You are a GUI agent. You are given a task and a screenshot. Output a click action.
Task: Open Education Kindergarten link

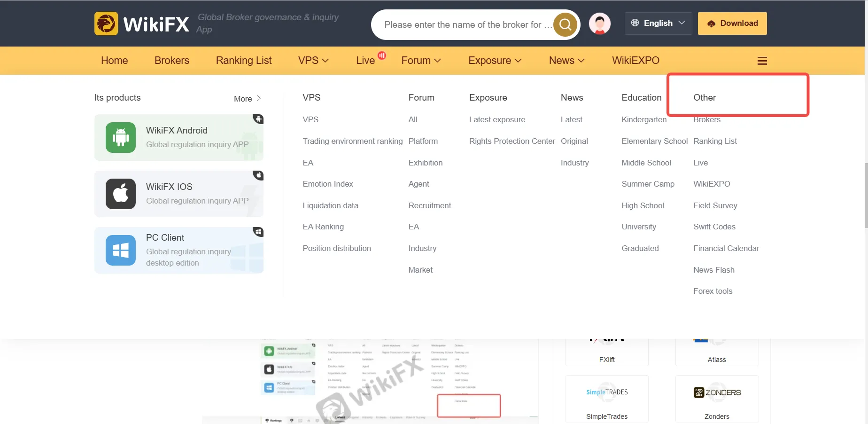(644, 119)
